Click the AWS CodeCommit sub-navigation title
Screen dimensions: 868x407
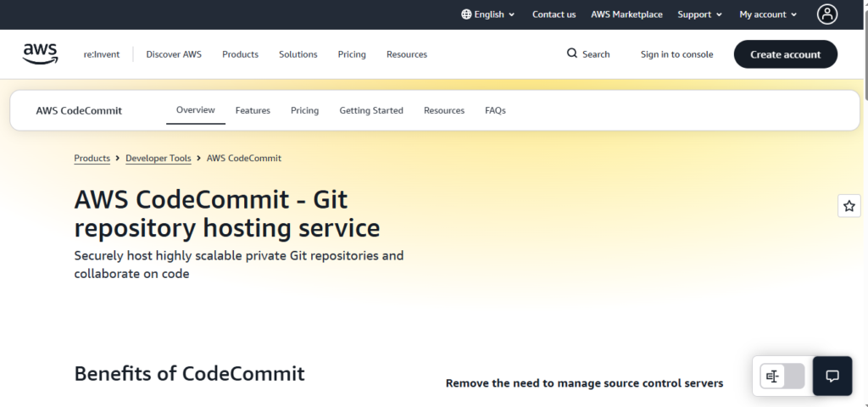tap(79, 111)
